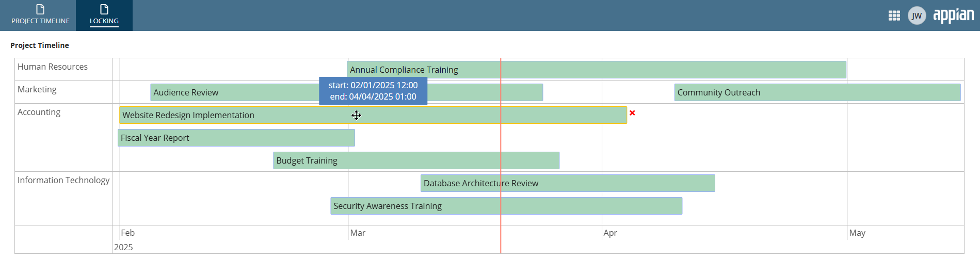
Task: Click the Marketing group label
Action: 37,89
